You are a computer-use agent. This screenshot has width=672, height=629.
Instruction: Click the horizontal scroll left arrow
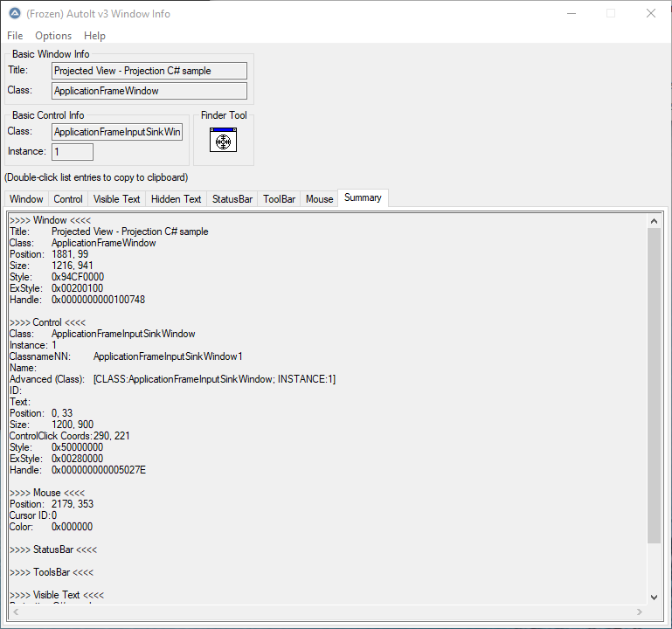(x=16, y=612)
